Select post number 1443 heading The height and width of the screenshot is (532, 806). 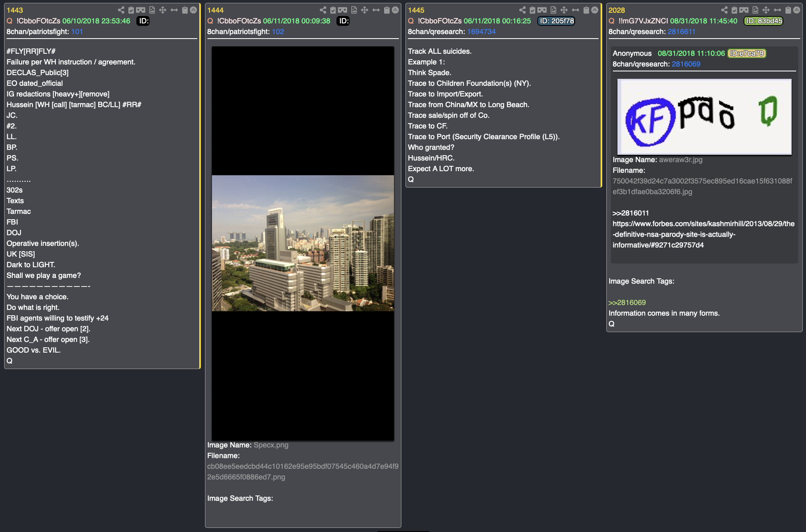point(15,10)
